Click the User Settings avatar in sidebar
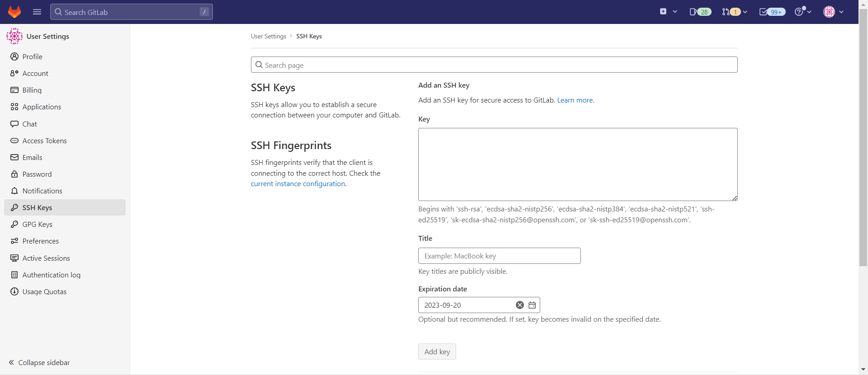The height and width of the screenshot is (375, 868). pos(14,36)
